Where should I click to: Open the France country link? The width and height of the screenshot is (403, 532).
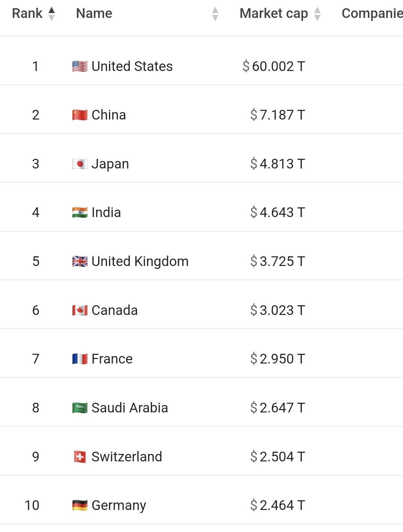(112, 359)
